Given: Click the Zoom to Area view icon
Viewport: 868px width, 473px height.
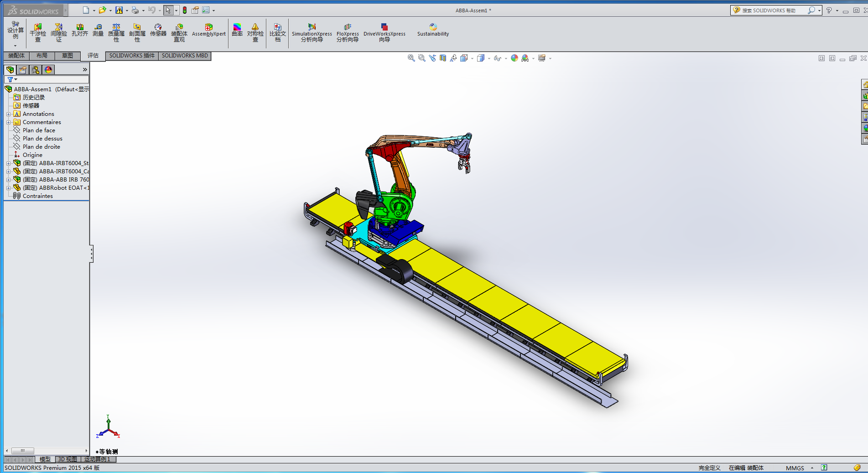Looking at the screenshot, I should tap(421, 58).
